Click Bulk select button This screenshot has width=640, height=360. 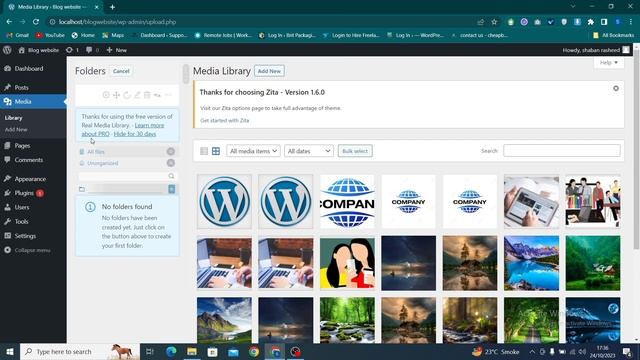pos(355,151)
